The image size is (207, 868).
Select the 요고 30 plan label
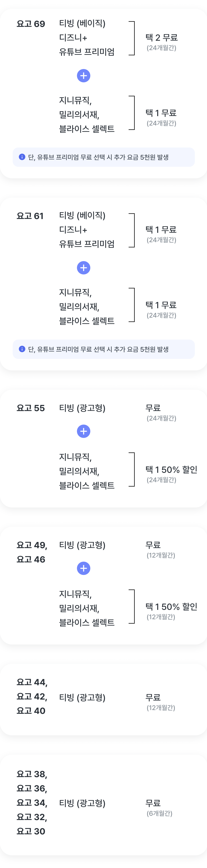[31, 831]
